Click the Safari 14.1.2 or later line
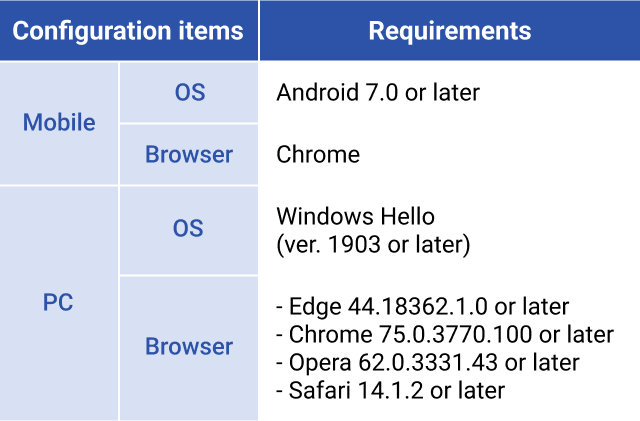The height and width of the screenshot is (421, 640). pos(391,390)
